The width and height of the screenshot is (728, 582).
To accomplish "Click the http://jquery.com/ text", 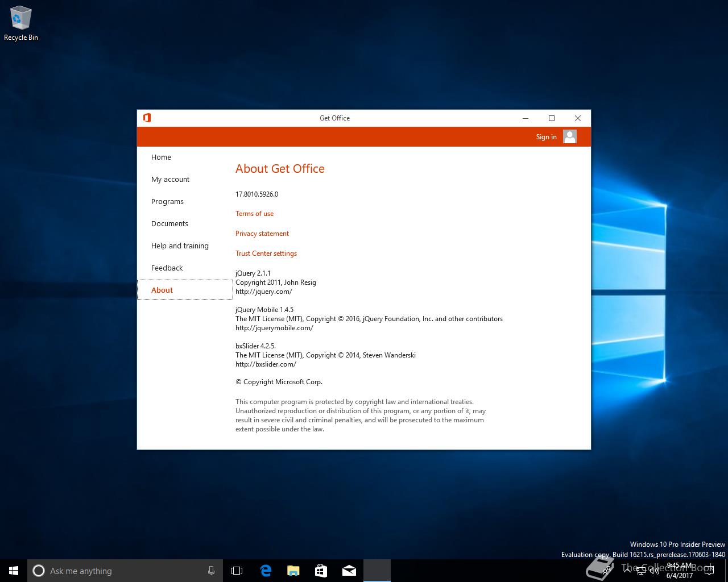I will coord(264,292).
